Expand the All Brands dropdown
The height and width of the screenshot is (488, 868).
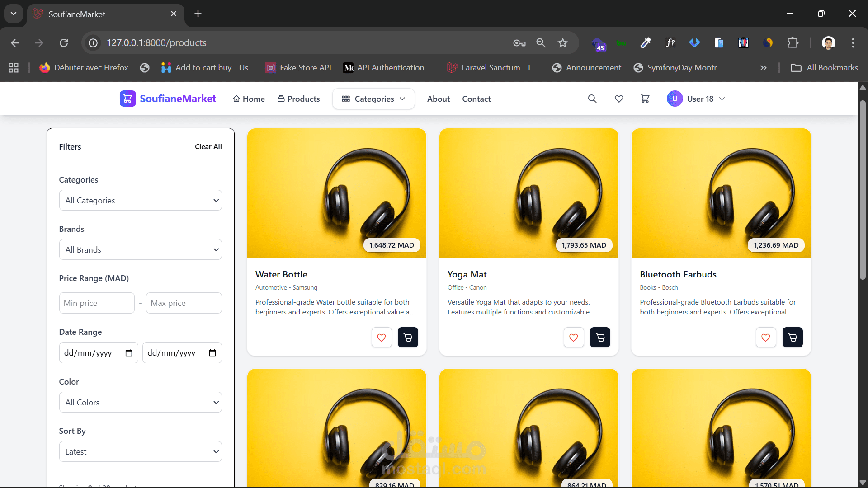click(x=140, y=249)
